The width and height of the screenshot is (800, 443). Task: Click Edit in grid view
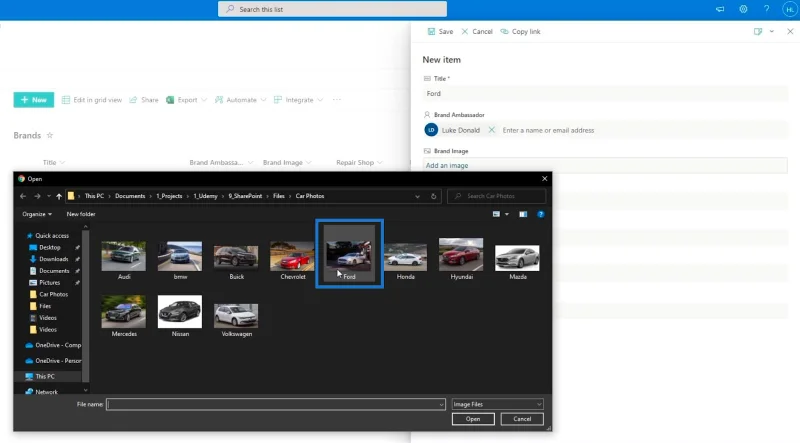(92, 100)
